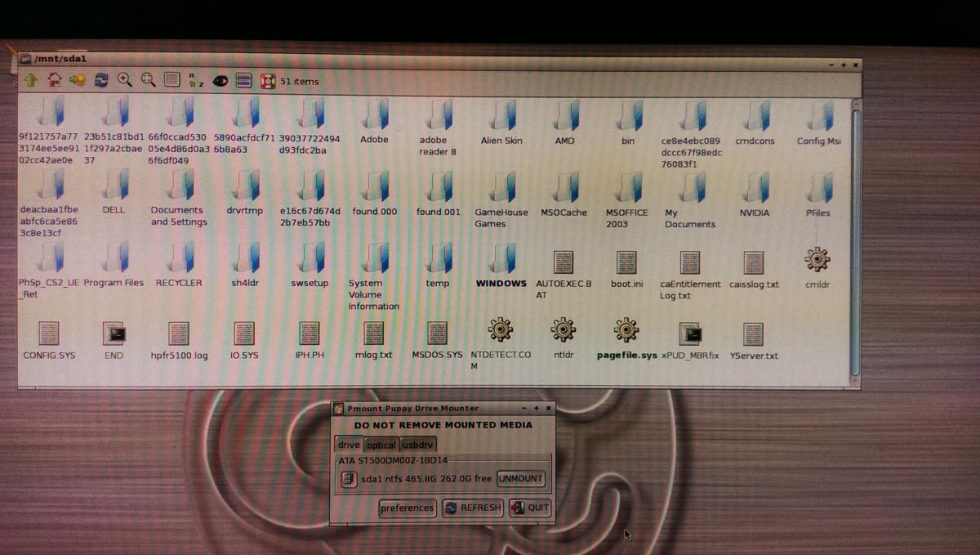
Task: Select the xPUD_MBRfix file
Action: pyautogui.click(x=691, y=342)
